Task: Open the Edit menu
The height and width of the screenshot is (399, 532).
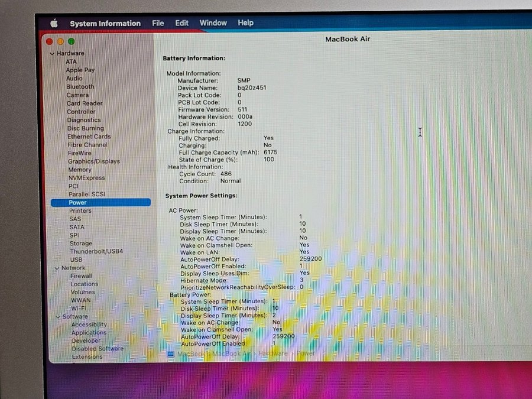Action: 182,23
